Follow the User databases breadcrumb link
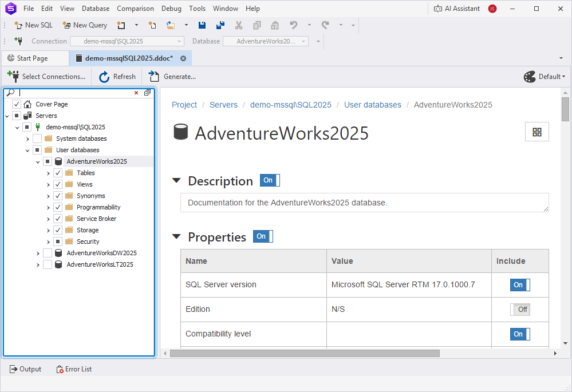 372,105
